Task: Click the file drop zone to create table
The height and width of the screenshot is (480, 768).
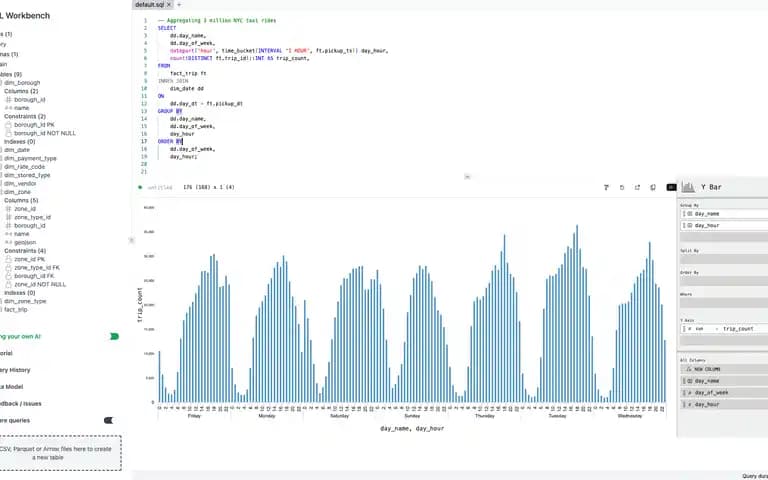Action: pos(60,453)
